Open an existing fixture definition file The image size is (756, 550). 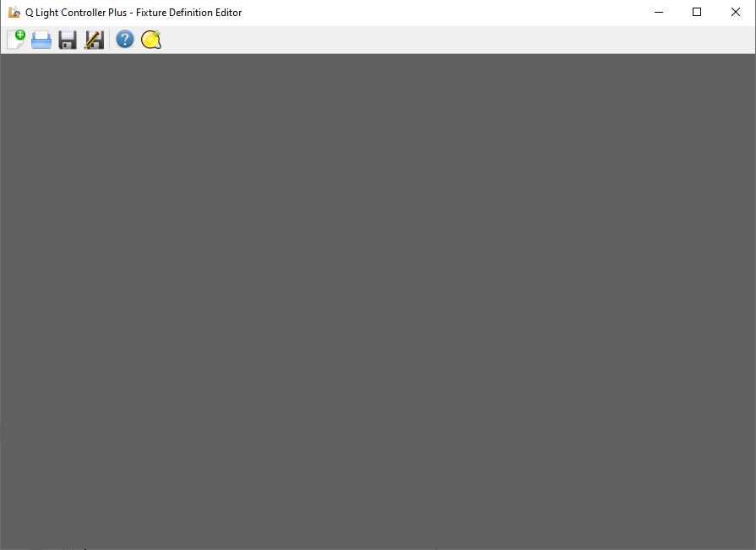[41, 40]
